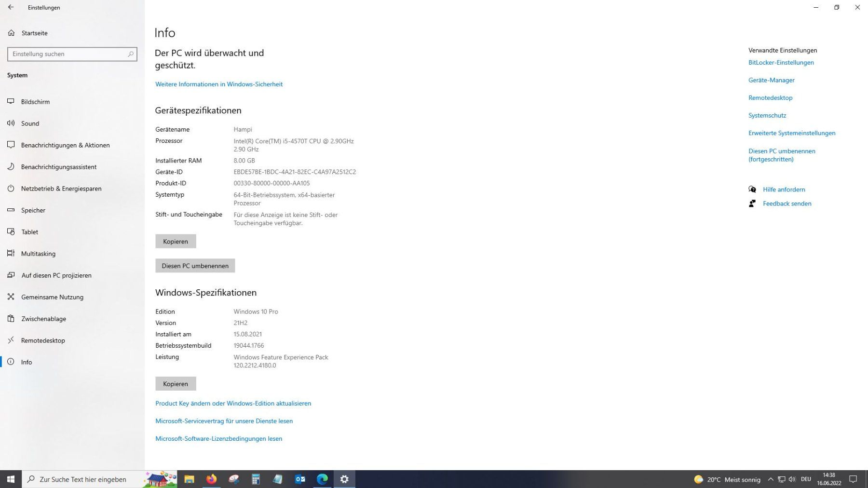Open Outlook from taskbar
Screen dimensions: 868x488
click(x=300, y=479)
